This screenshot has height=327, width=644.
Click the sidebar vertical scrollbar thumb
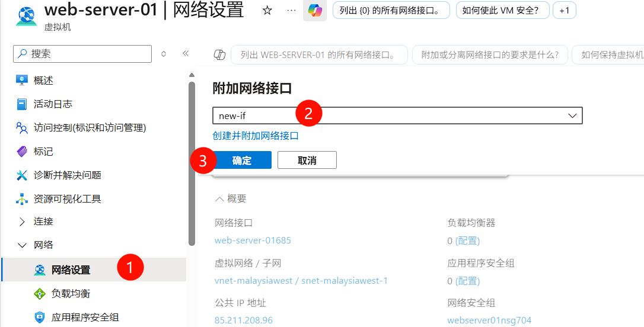192,163
